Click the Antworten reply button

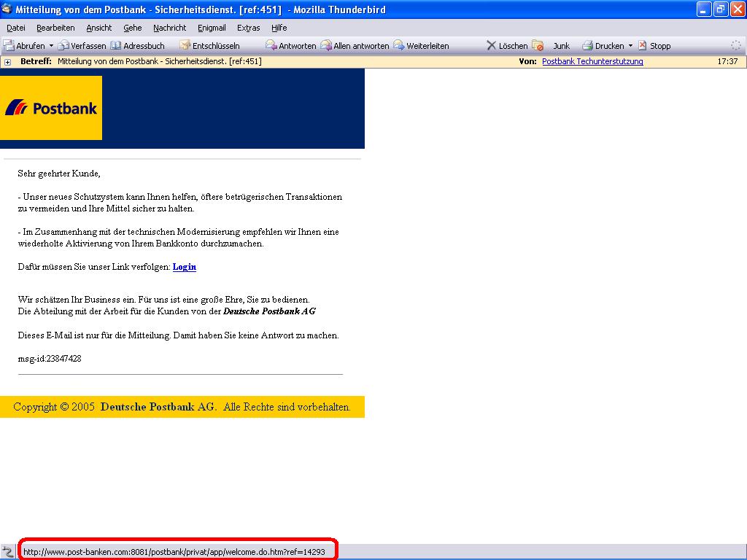[x=290, y=46]
